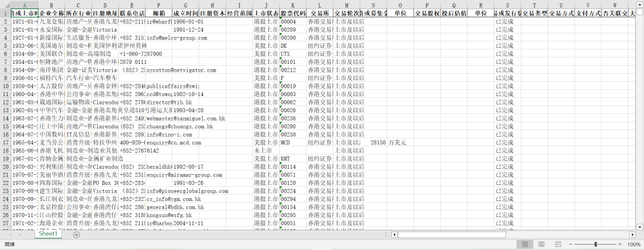Click vertical scrollbar down arrow

click(640, 227)
